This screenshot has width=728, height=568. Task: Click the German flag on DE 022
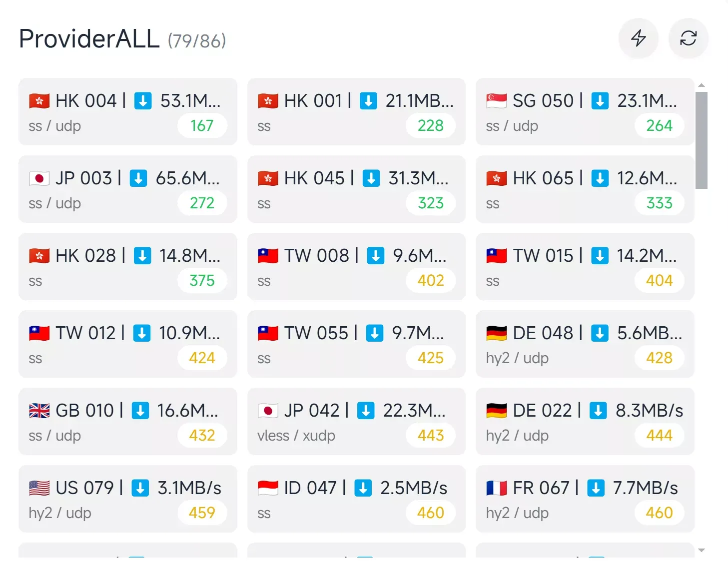click(497, 411)
